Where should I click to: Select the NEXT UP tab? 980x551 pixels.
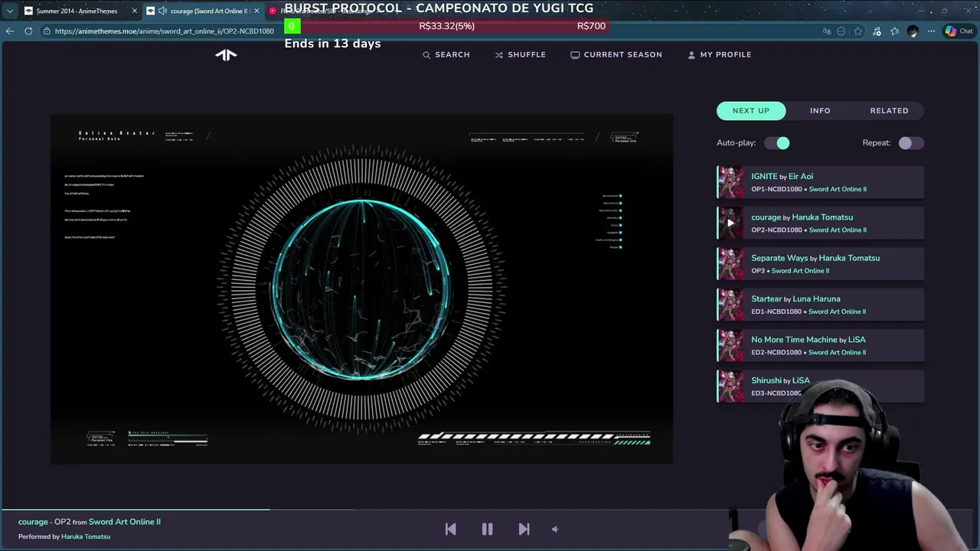coord(751,111)
